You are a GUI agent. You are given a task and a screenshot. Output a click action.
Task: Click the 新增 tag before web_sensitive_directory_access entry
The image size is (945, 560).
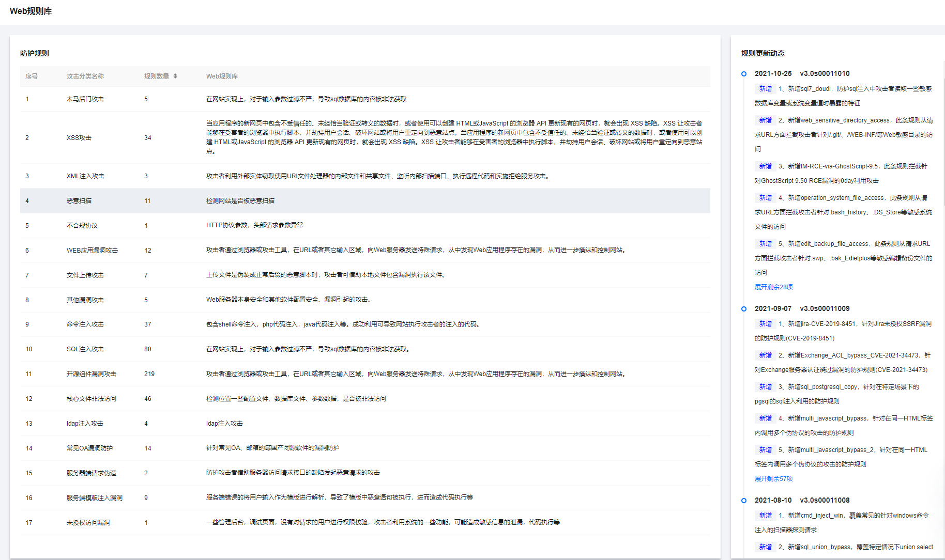(x=765, y=120)
